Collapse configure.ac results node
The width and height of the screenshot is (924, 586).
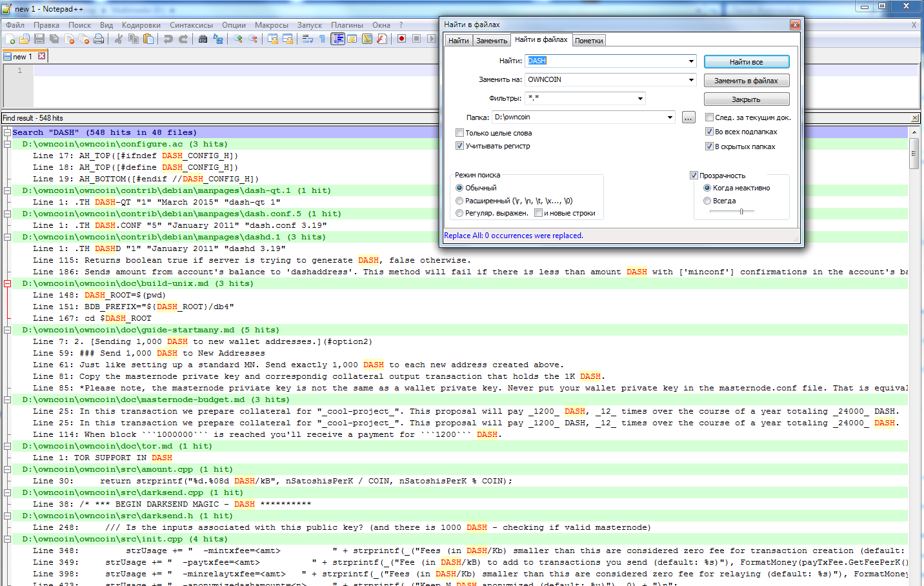[x=7, y=144]
